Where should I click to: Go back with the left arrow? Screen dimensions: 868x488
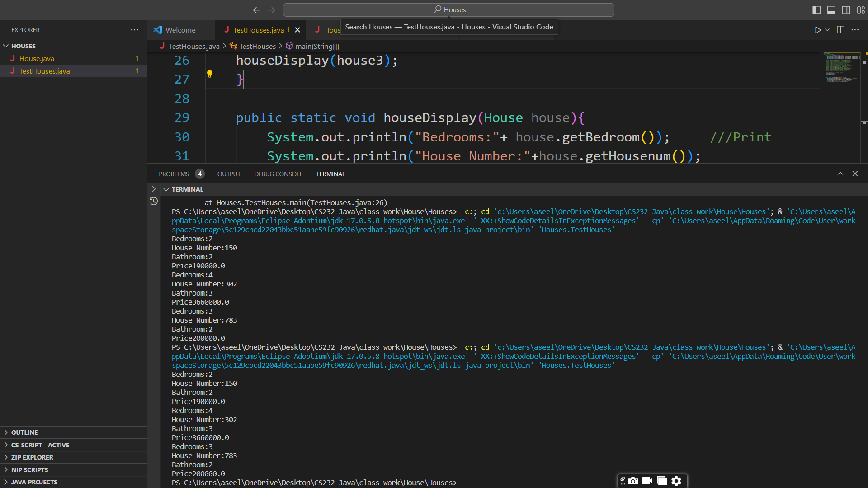pyautogui.click(x=256, y=10)
